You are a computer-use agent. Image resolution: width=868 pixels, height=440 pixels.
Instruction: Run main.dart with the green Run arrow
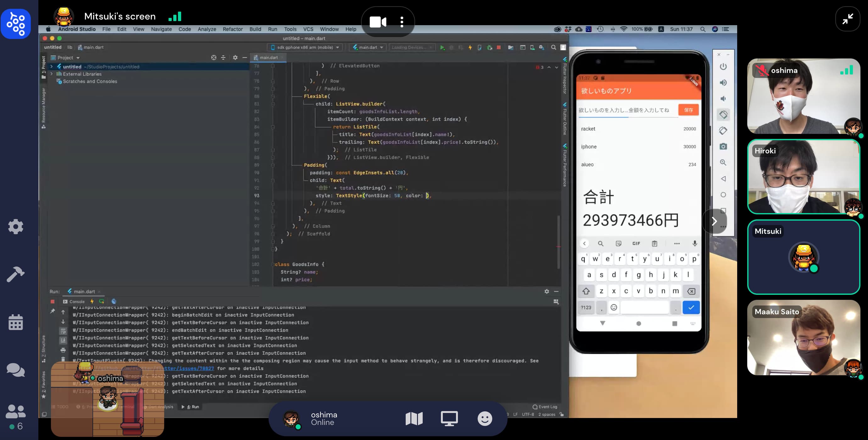[442, 47]
